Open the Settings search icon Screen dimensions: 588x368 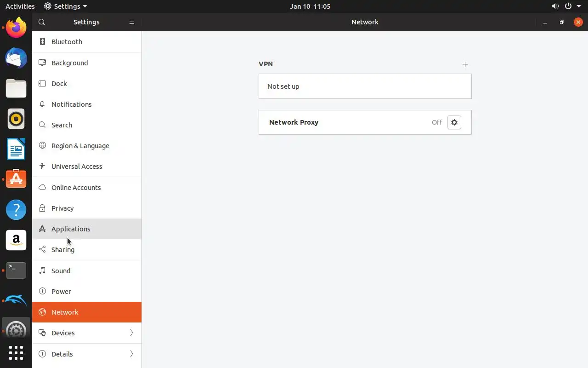point(42,22)
